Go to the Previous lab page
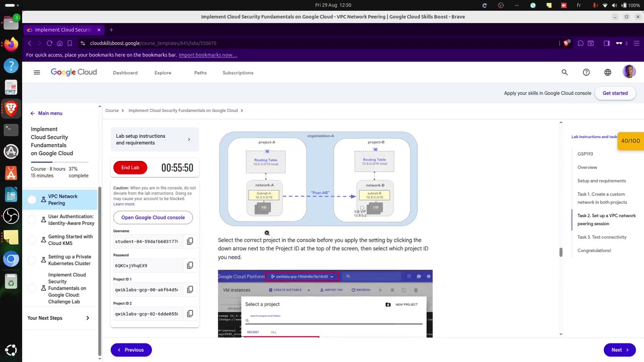644x362 pixels. point(131,350)
